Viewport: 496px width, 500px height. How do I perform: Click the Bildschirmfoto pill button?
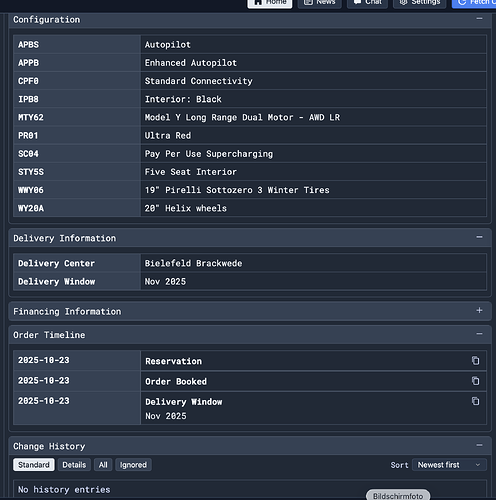point(398,495)
